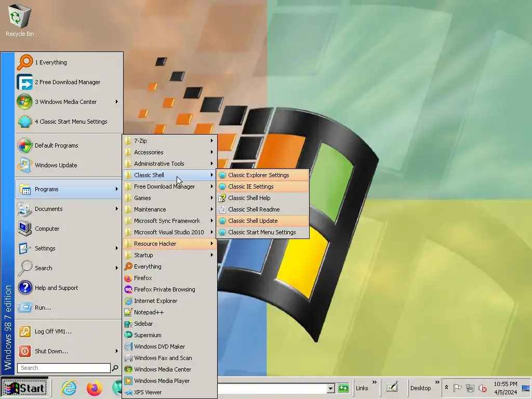Expand the Programs menu
The height and width of the screenshot is (399, 532).
69,189
